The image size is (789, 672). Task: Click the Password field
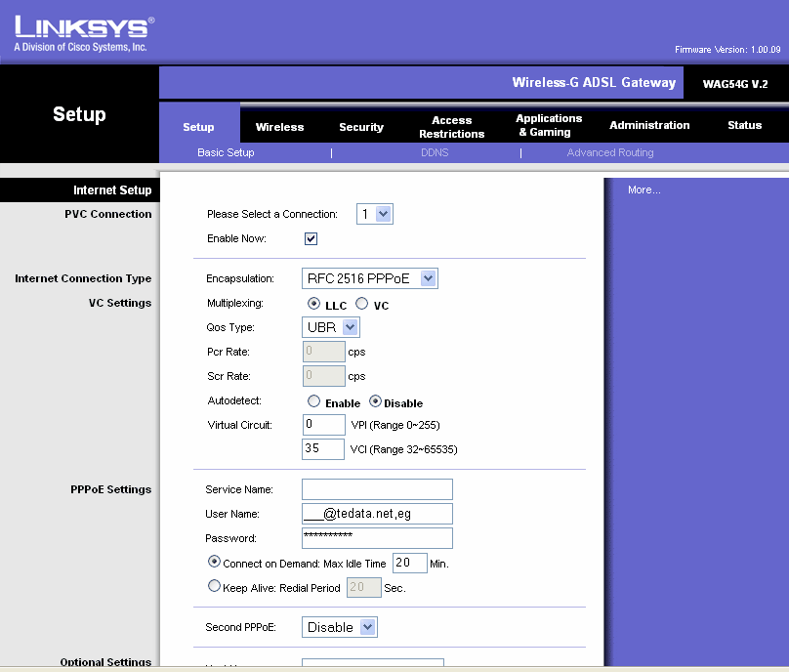click(x=377, y=537)
